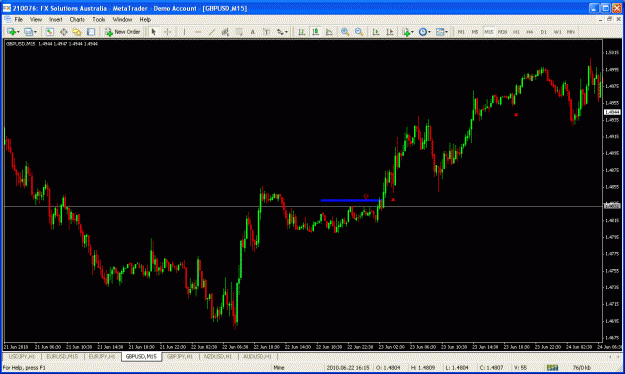Select the Text tool (A icon)
The width and height of the screenshot is (625, 374).
[x=253, y=32]
